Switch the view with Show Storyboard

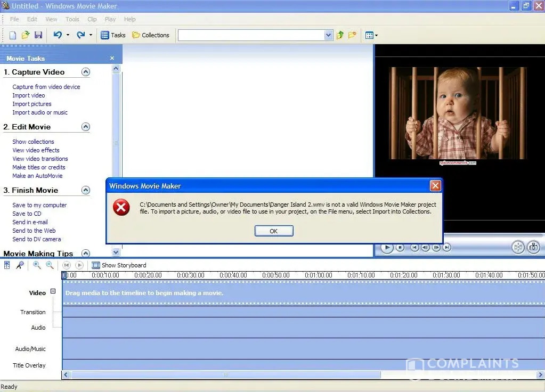119,265
